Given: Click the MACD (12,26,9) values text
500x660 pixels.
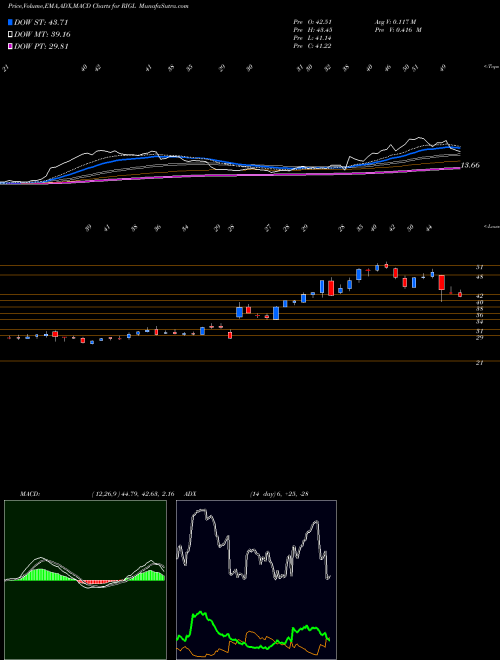Looking at the screenshot, I should point(133,494).
